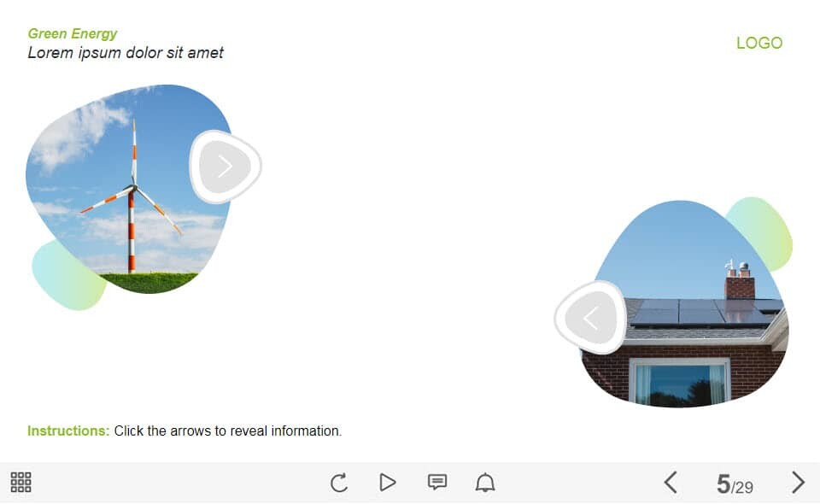Open the slide grid menu icon
This screenshot has height=504, width=820.
[20, 482]
